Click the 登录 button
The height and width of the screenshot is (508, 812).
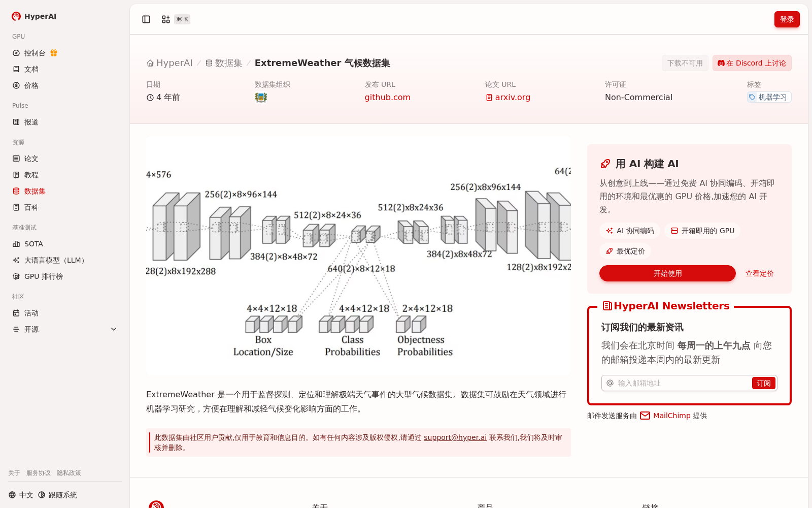(787, 19)
